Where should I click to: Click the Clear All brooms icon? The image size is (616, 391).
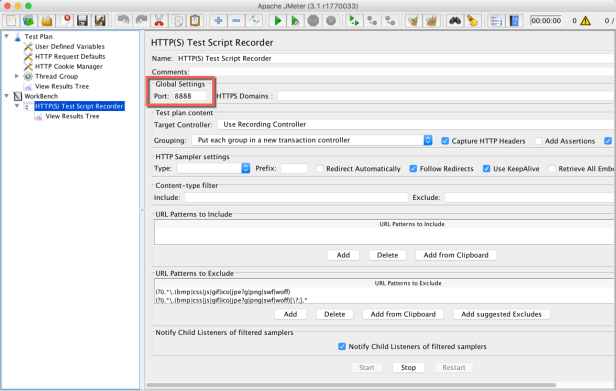(431, 20)
